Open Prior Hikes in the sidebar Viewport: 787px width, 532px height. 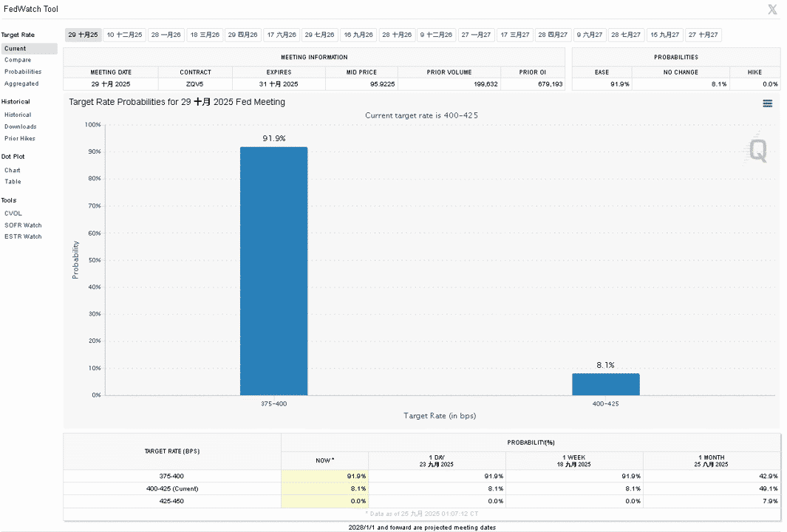[x=20, y=138]
